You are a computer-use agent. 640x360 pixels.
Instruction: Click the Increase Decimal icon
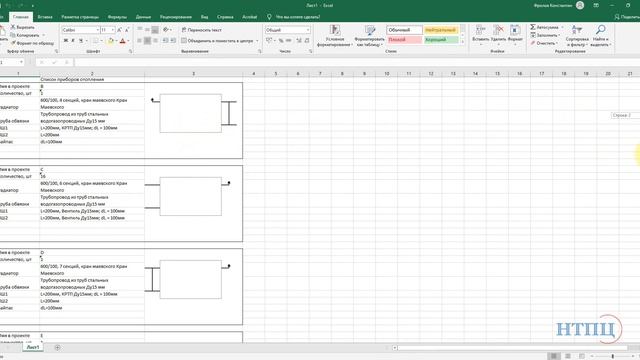299,40
